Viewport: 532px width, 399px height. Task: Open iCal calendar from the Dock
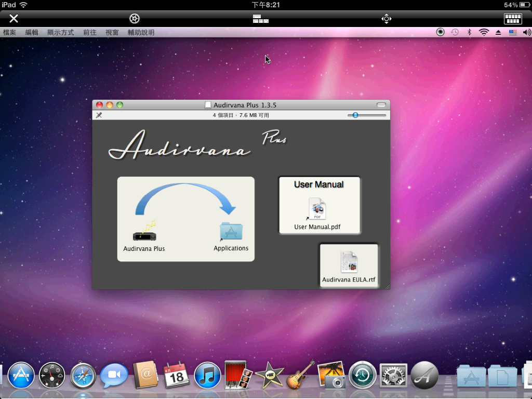pos(177,375)
